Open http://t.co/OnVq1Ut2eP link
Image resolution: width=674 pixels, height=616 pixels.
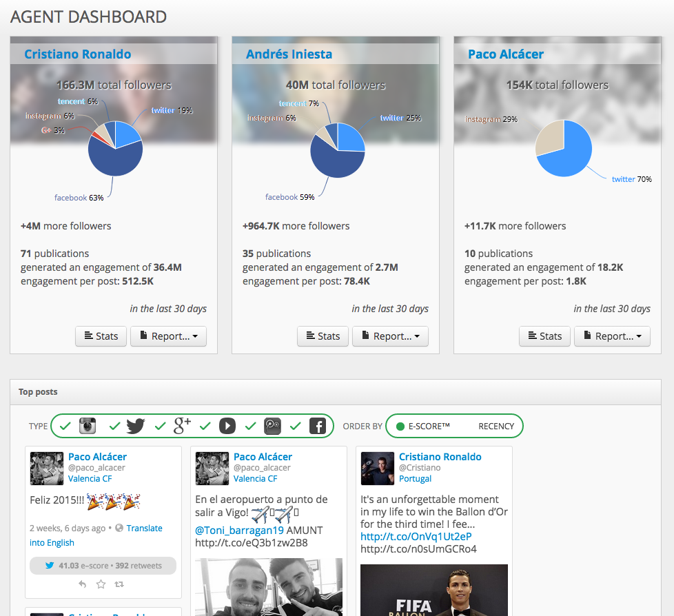point(416,536)
